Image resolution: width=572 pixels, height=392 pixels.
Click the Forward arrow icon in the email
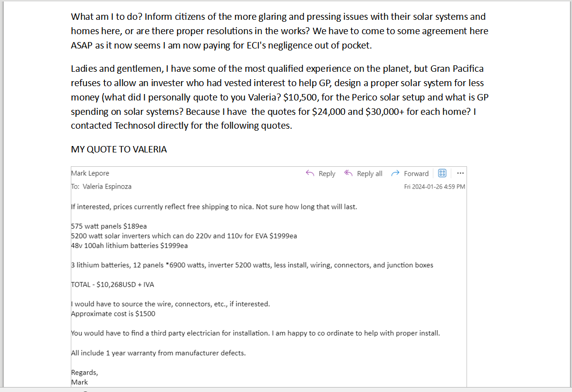(x=395, y=173)
